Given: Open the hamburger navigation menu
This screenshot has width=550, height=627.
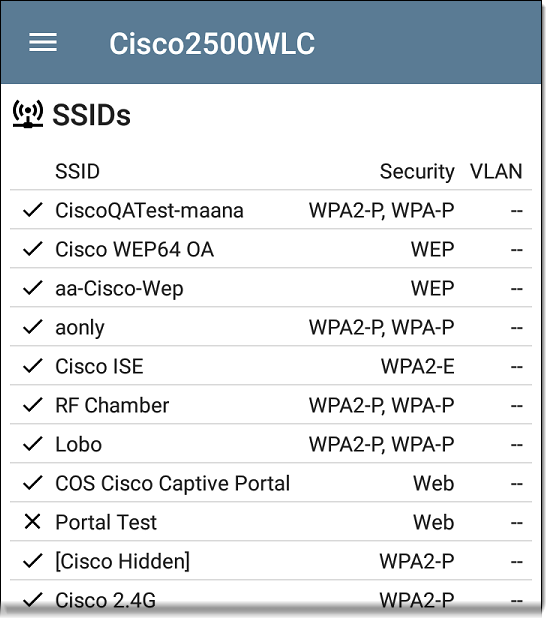Looking at the screenshot, I should pyautogui.click(x=43, y=42).
